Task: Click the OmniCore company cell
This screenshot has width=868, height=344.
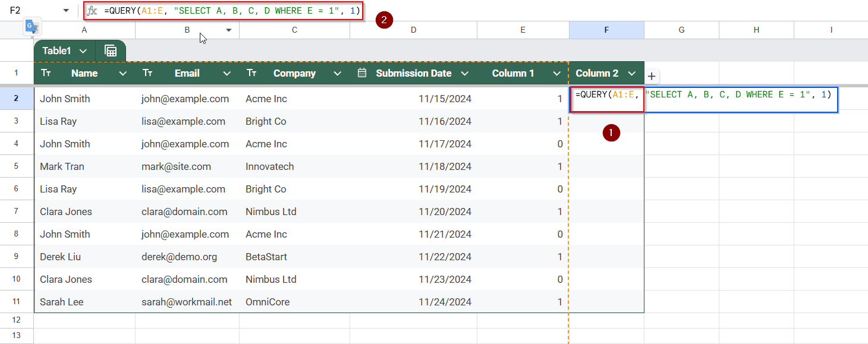Action: (x=294, y=302)
